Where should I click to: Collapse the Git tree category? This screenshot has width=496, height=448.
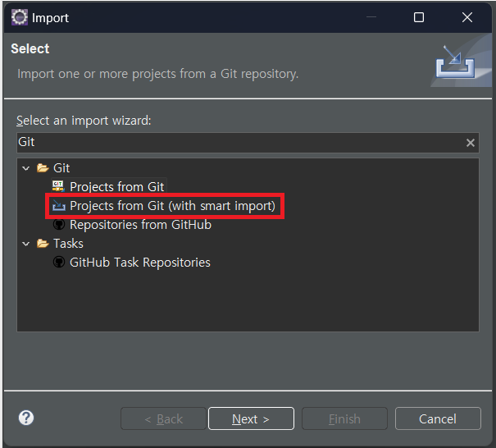coord(26,168)
